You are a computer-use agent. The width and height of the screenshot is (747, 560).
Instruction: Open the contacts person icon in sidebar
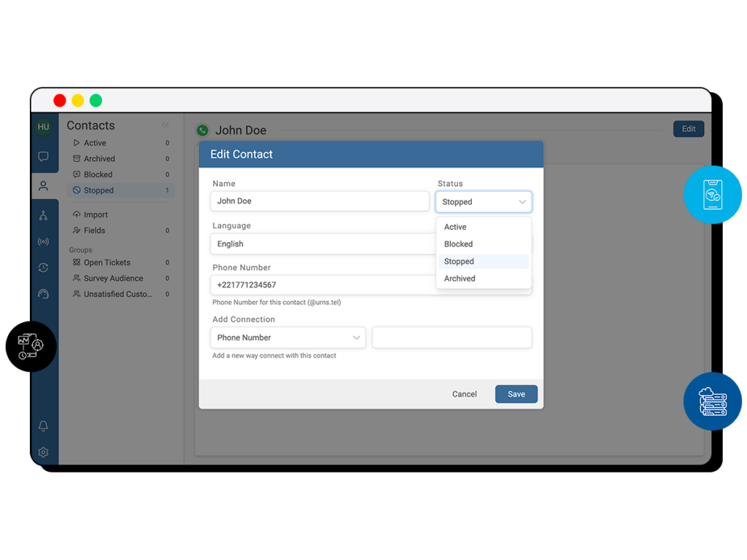click(x=43, y=186)
